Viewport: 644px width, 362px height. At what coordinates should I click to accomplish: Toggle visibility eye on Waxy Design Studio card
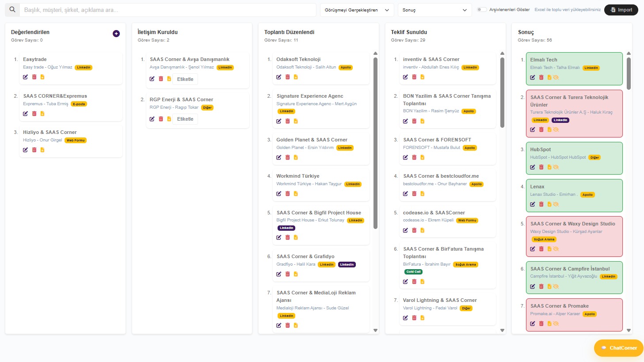point(556,249)
